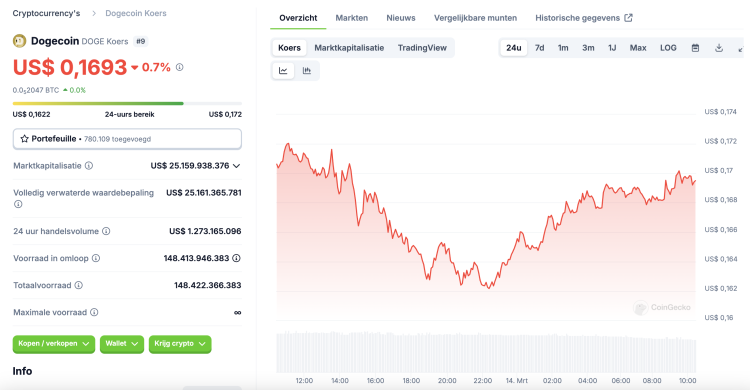Click the #9 rank badge
The width and height of the screenshot is (750, 390).
click(141, 41)
